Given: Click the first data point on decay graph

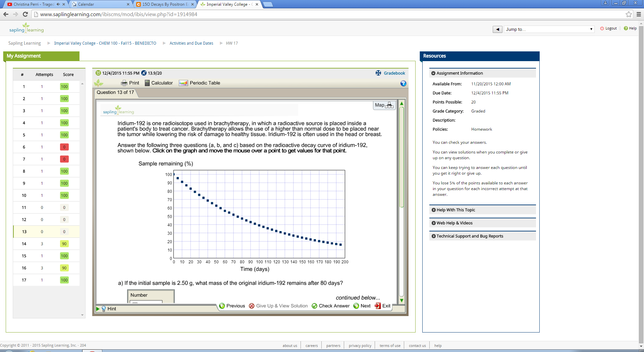Looking at the screenshot, I should [x=174, y=174].
